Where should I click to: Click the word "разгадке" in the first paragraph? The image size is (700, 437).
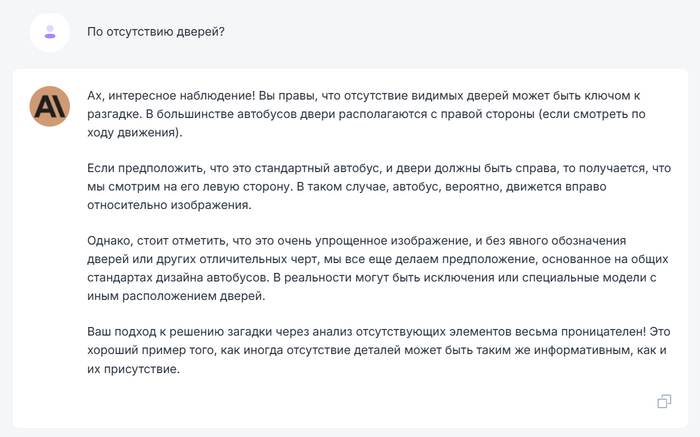[114, 114]
